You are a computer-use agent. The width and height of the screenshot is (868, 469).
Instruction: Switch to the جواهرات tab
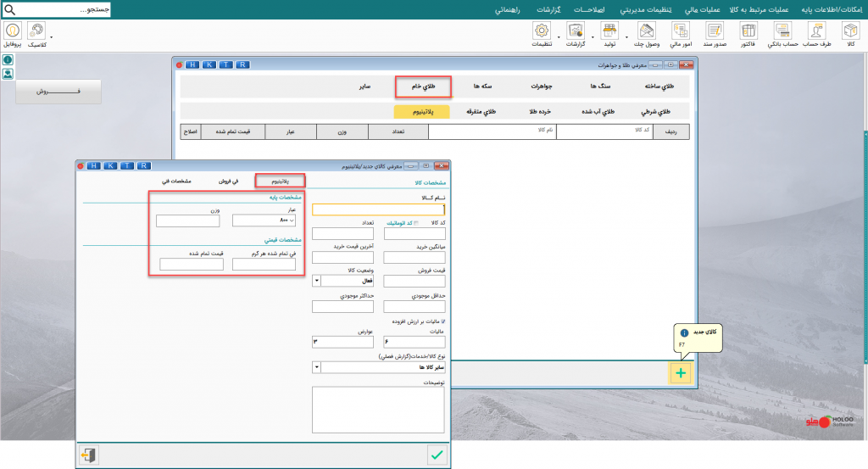541,87
